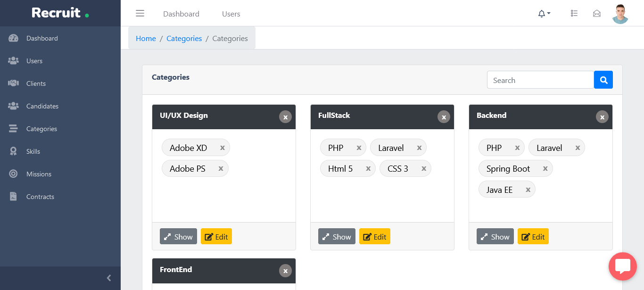Go to Home breadcrumb link
This screenshot has width=644, height=290.
pyautogui.click(x=146, y=39)
